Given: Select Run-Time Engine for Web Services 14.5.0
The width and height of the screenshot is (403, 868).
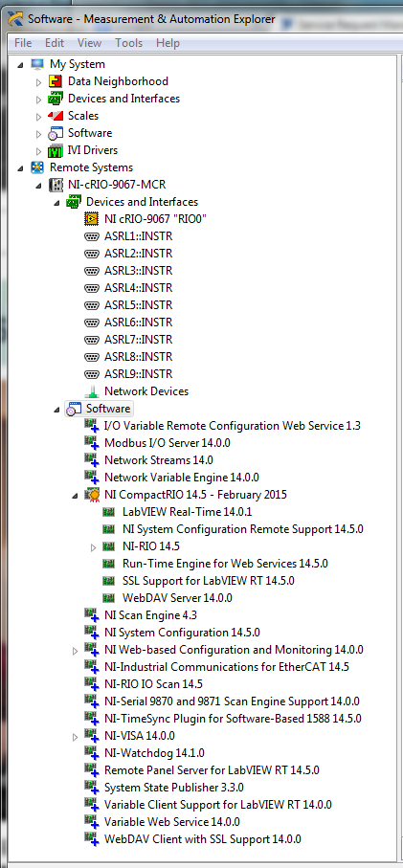Looking at the screenshot, I should (225, 564).
